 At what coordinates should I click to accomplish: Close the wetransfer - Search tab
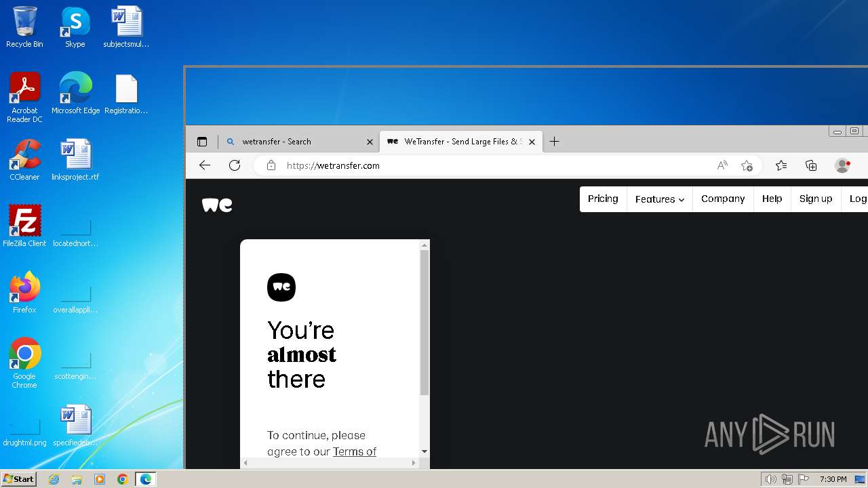pyautogui.click(x=370, y=142)
